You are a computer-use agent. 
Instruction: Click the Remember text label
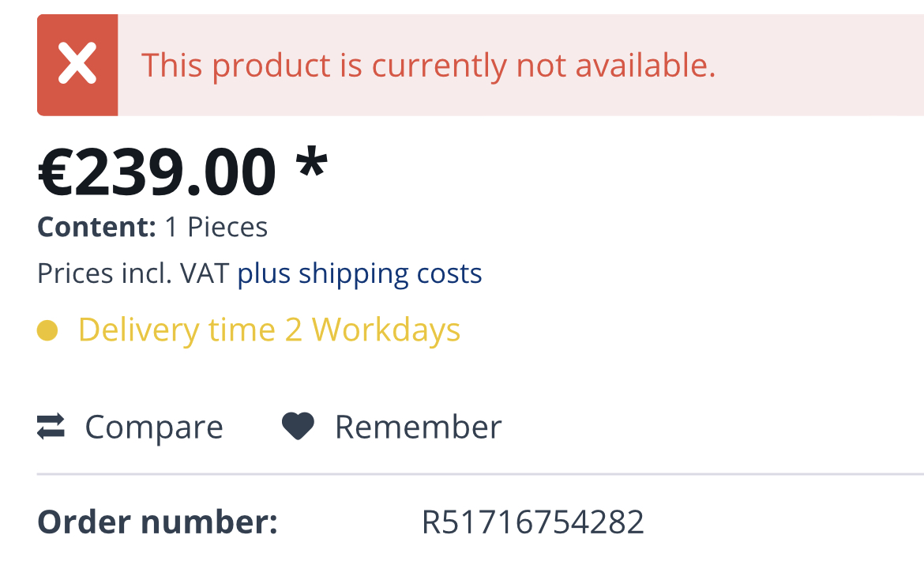418,428
